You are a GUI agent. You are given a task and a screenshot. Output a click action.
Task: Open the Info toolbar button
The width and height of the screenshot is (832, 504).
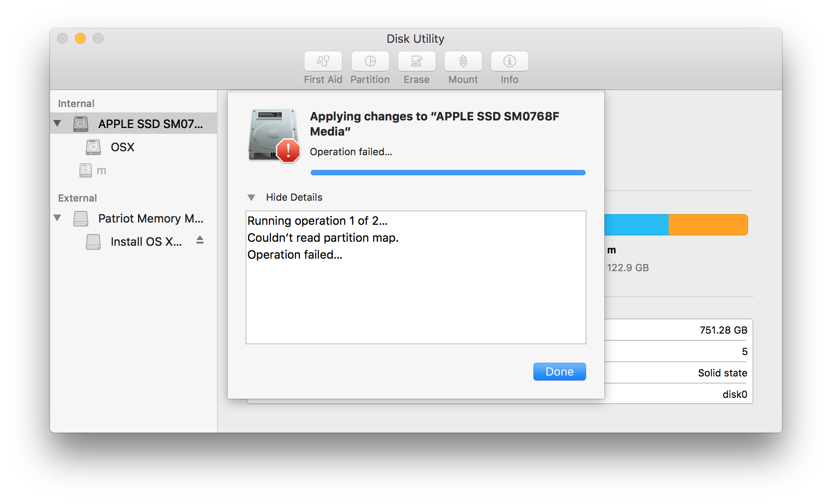pos(509,61)
